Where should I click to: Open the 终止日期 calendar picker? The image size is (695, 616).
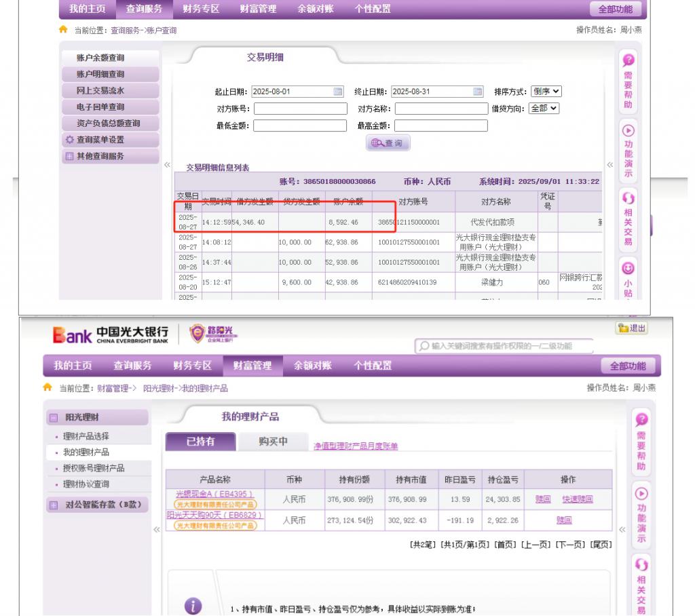click(x=478, y=92)
